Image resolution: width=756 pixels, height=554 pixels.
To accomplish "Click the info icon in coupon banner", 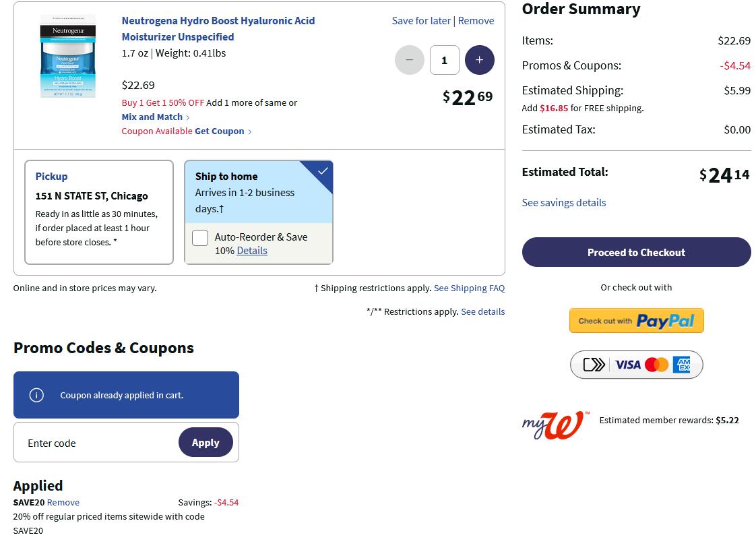I will 36,395.
